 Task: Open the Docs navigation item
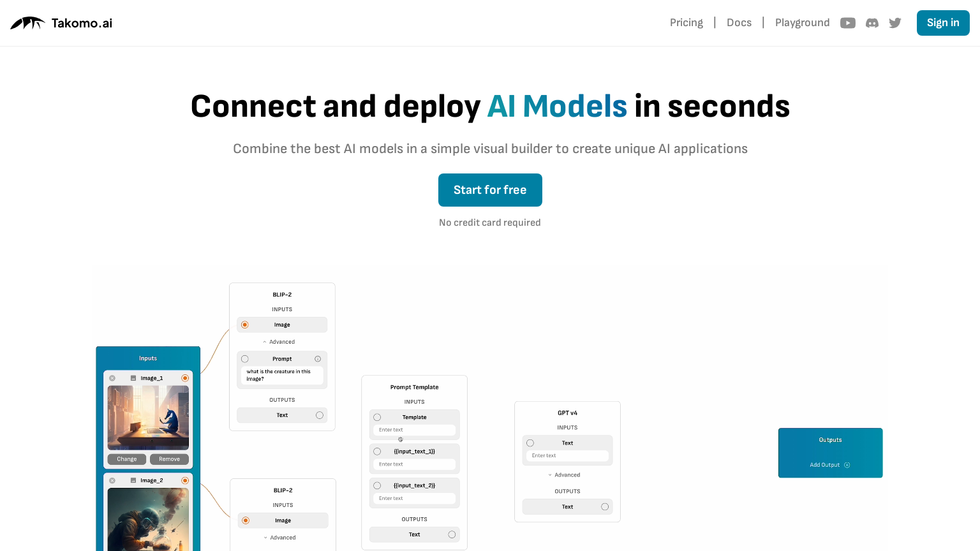pyautogui.click(x=739, y=22)
